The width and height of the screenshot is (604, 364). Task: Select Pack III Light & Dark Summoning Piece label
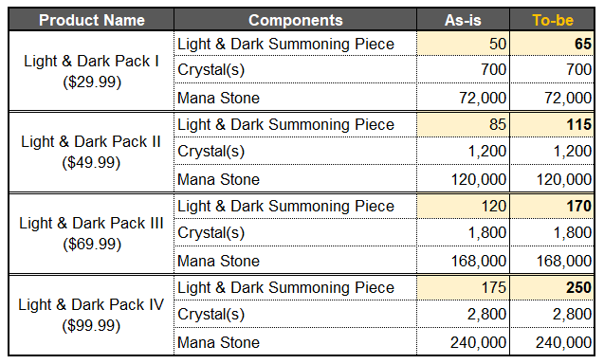tap(285, 206)
